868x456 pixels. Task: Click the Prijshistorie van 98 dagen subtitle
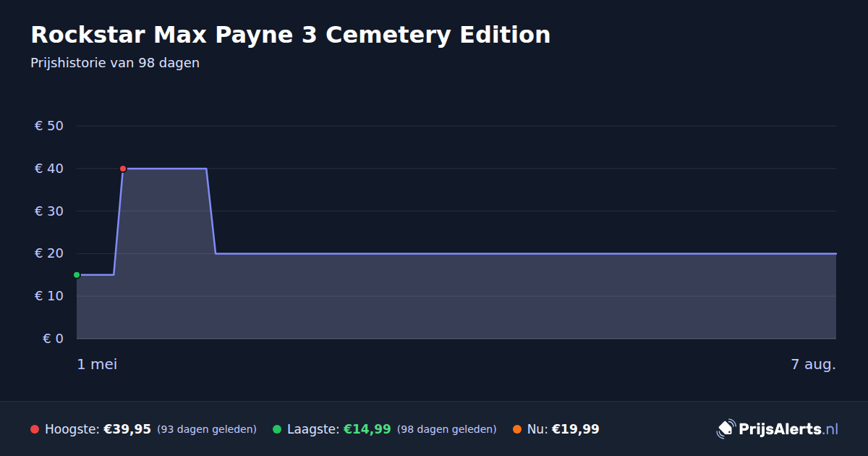(115, 63)
